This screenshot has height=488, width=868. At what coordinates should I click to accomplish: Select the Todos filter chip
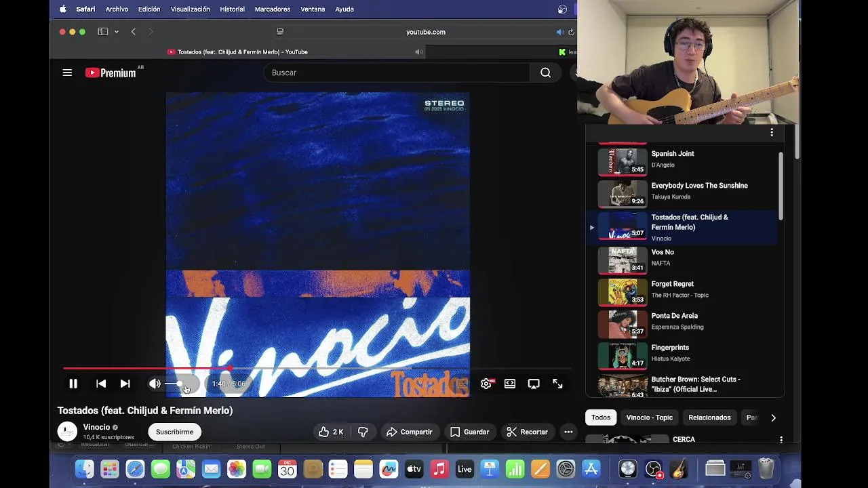(x=601, y=418)
